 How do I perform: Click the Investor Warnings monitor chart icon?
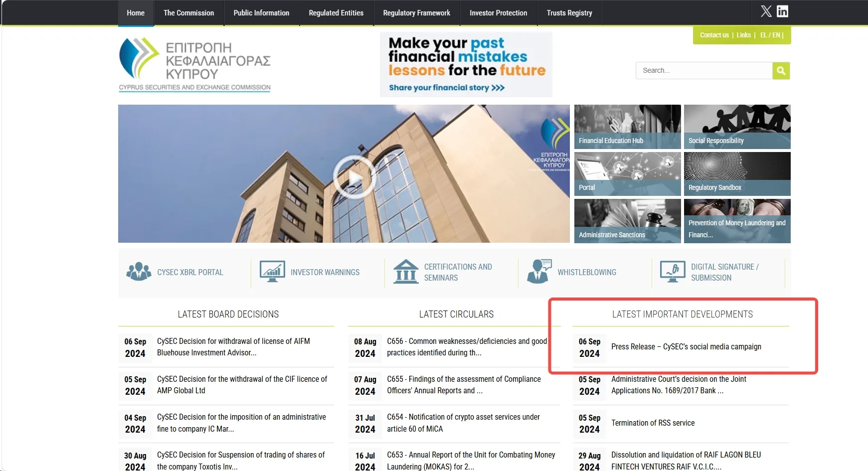click(x=272, y=272)
